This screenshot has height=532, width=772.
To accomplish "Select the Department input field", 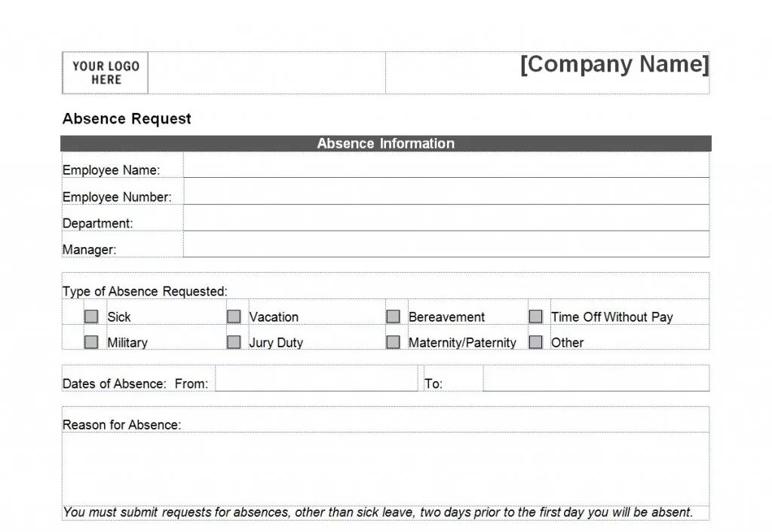I will pos(446,218).
